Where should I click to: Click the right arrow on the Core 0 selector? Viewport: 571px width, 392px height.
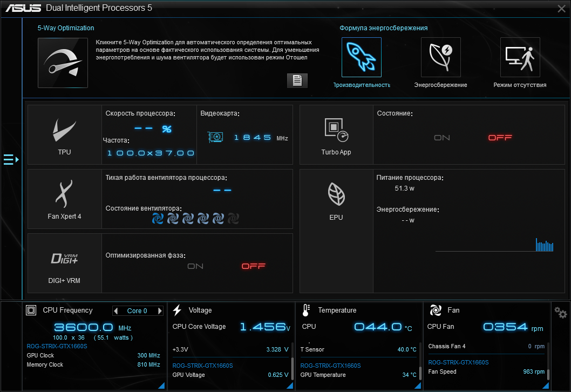click(x=159, y=310)
